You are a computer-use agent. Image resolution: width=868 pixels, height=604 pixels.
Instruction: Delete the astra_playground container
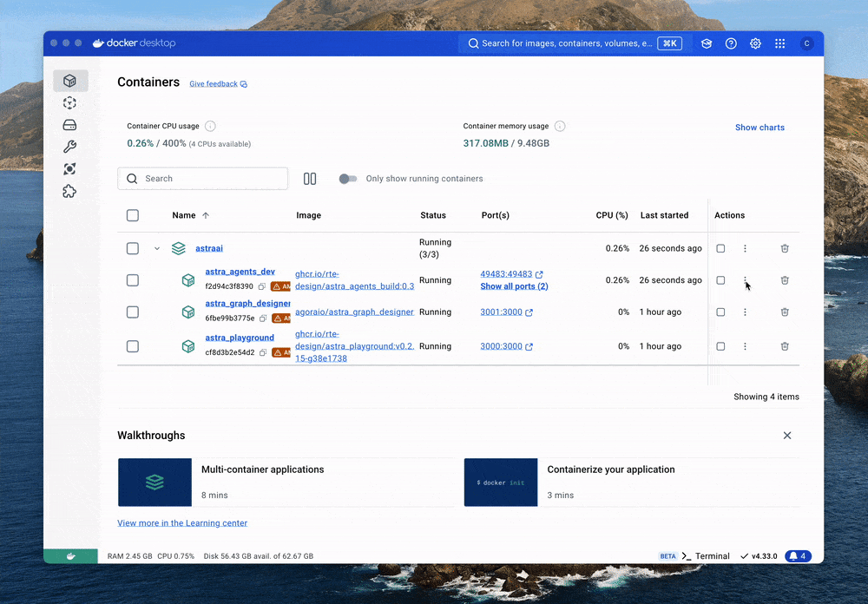pyautogui.click(x=785, y=346)
